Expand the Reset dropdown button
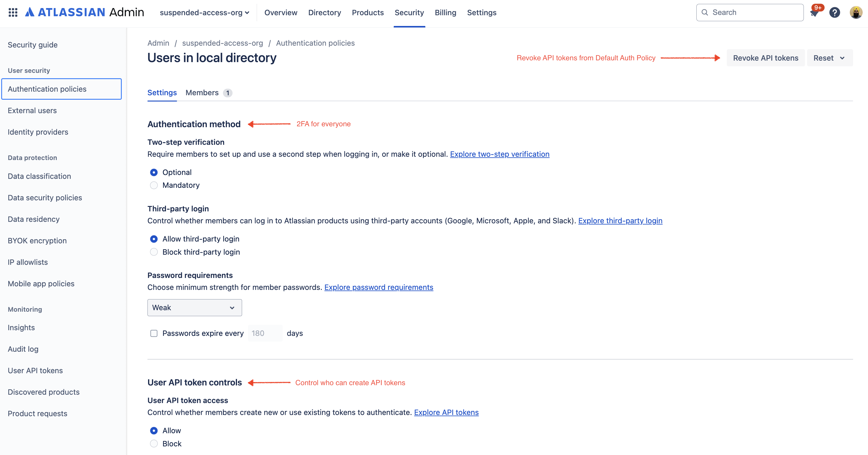Viewport: 868px width, 455px height. [x=829, y=58]
